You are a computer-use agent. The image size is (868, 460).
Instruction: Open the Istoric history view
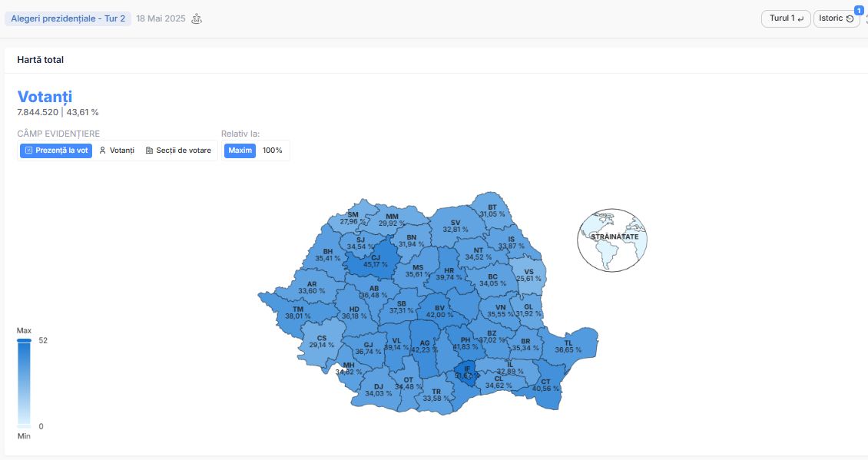point(836,18)
